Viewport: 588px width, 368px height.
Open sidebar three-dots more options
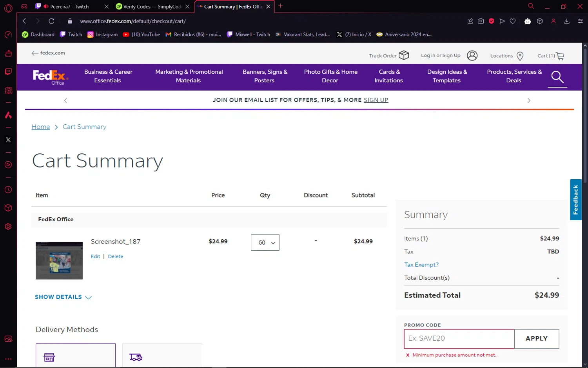click(8, 359)
